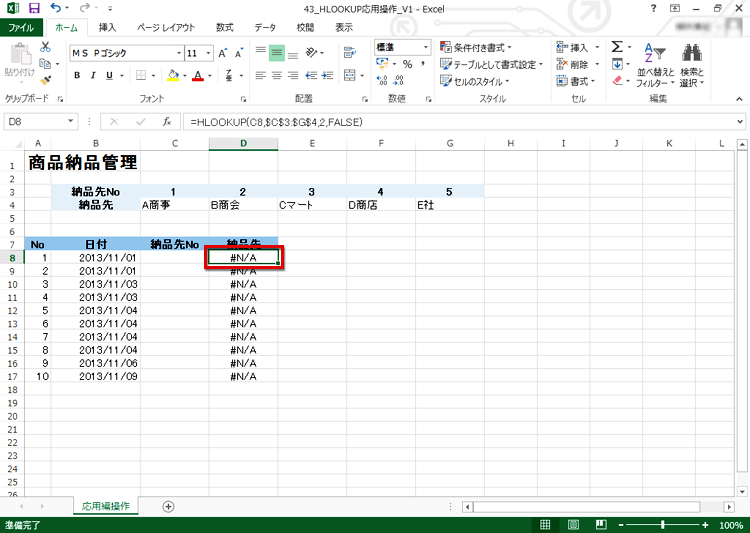This screenshot has height=533, width=750.
Task: Toggle wrap text
Action: [x=350, y=52]
